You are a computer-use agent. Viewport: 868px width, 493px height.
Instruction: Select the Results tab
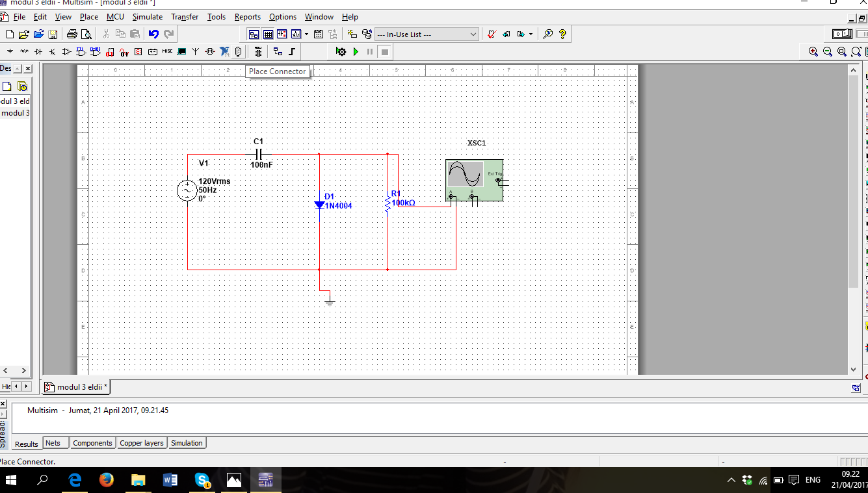point(27,444)
